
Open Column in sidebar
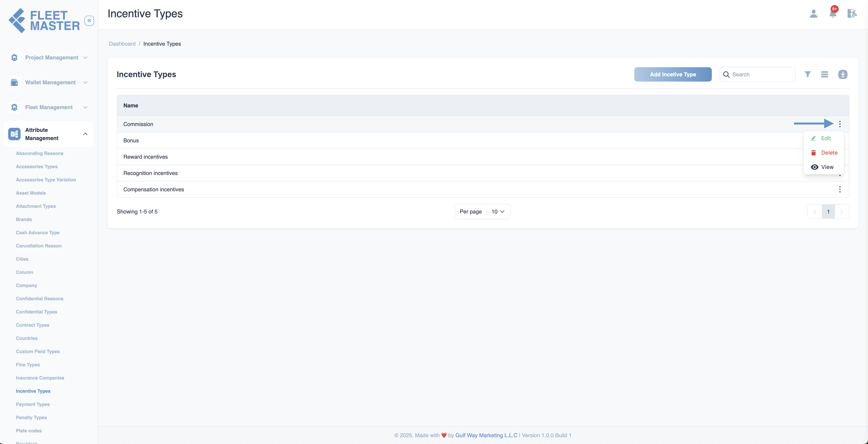24,272
